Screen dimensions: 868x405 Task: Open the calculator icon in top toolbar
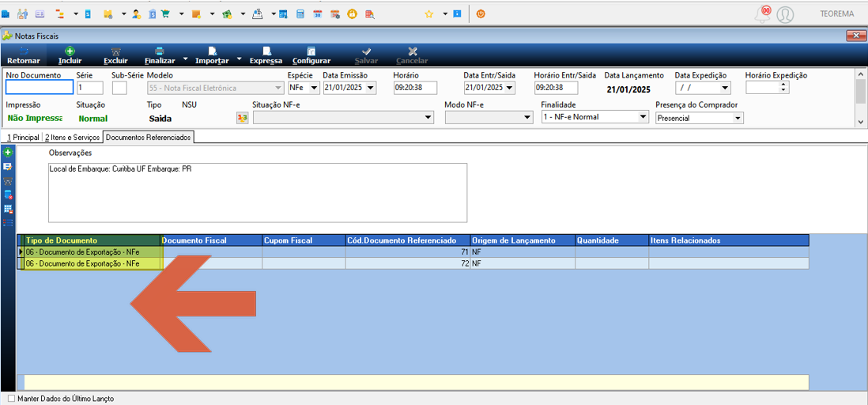point(300,14)
